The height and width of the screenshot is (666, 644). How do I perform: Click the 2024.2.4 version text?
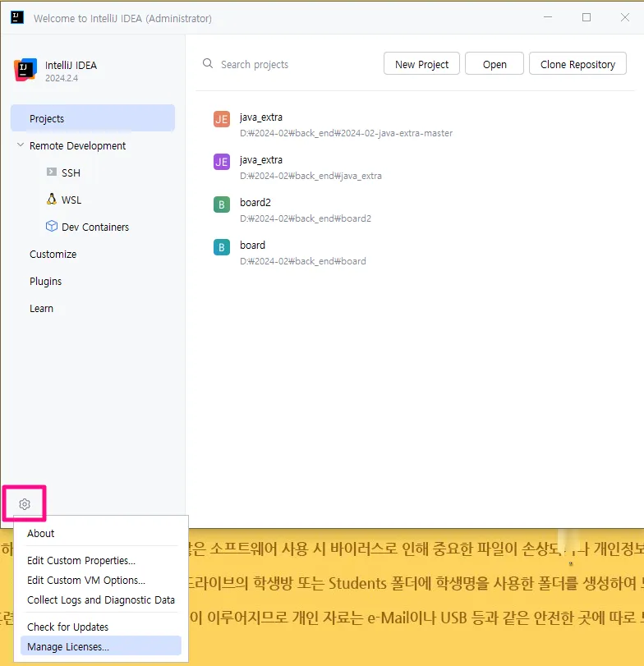[x=62, y=78]
